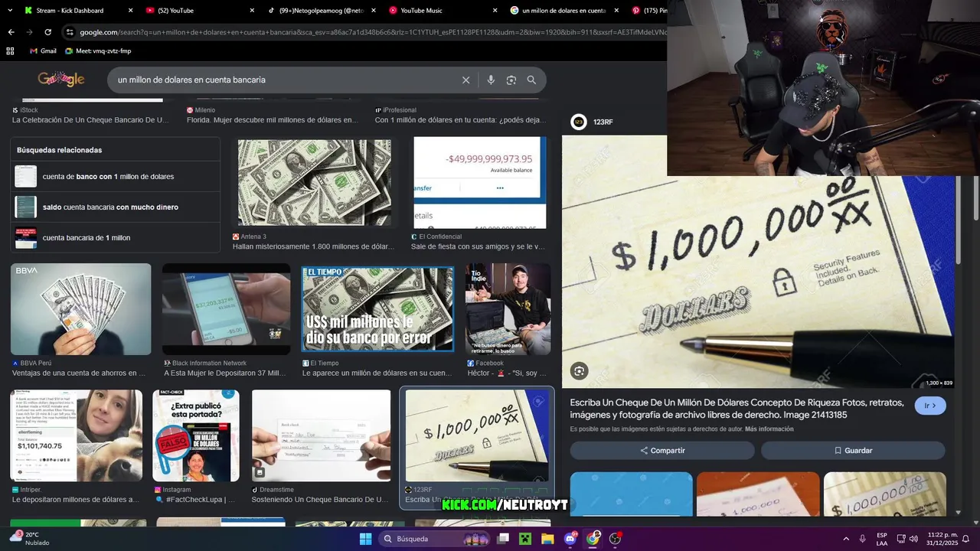The image size is (980, 551).
Task: Click the Guardar button
Action: click(x=853, y=451)
